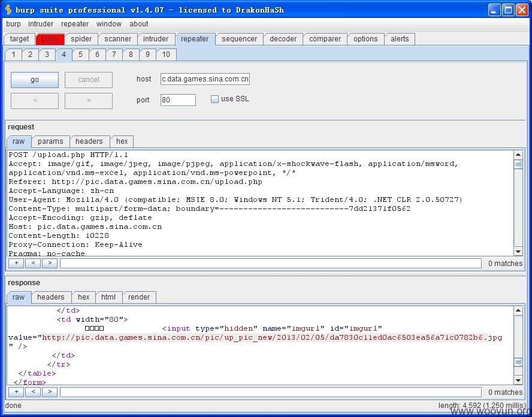
Task: Select repeater request tab 1
Action: (x=13, y=55)
